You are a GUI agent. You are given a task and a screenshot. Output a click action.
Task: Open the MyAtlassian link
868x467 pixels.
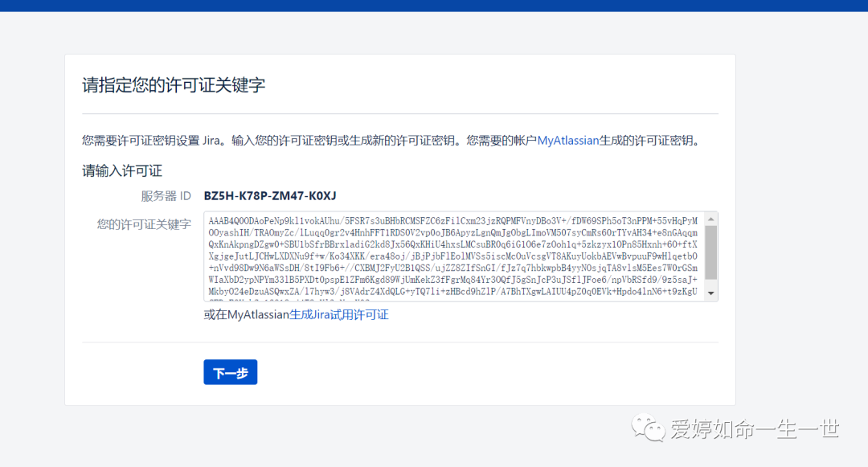(x=568, y=141)
